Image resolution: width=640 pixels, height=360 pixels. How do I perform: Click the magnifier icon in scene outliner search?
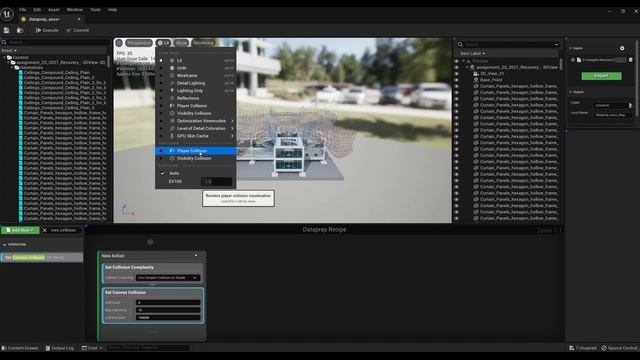(460, 44)
